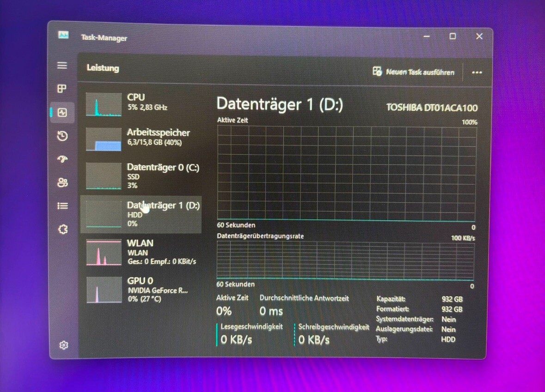Maximize the Task-Manager window
This screenshot has width=545, height=392.
point(453,36)
